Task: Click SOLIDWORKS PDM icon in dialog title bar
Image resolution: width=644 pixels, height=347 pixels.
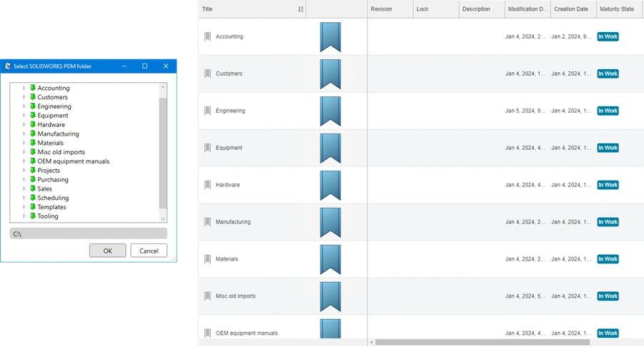Action: click(x=7, y=66)
